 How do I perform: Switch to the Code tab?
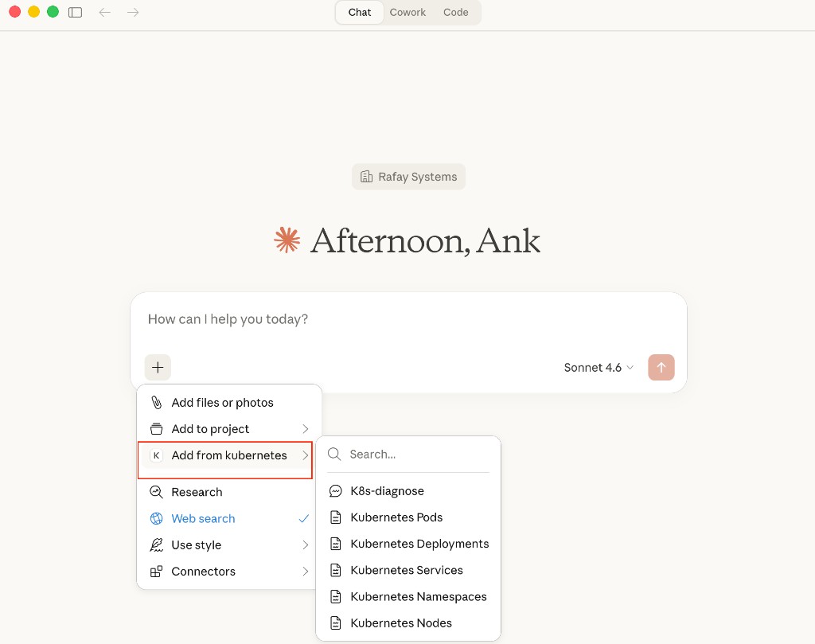(455, 12)
